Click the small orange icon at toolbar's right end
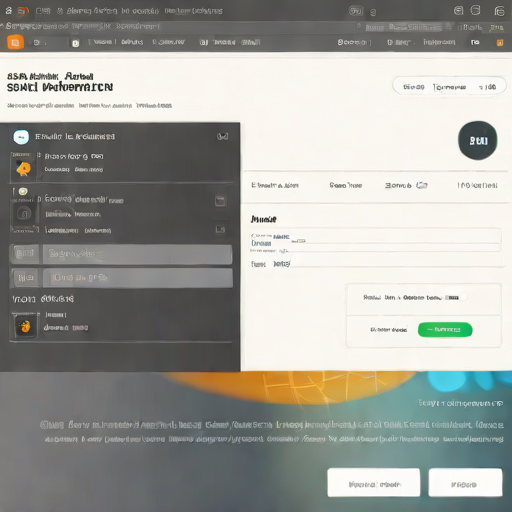The width and height of the screenshot is (512, 512). click(500, 42)
